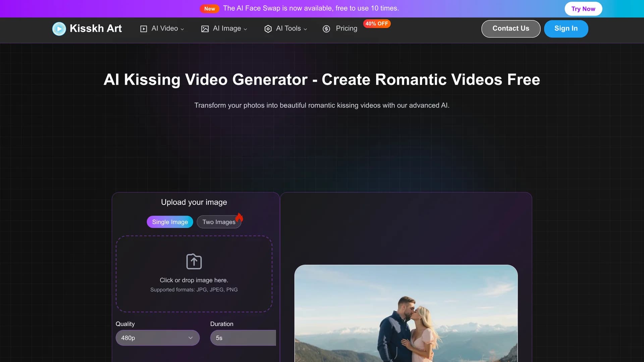Image resolution: width=644 pixels, height=362 pixels.
Task: Expand the AI Tools menu chevron
Action: tap(306, 29)
